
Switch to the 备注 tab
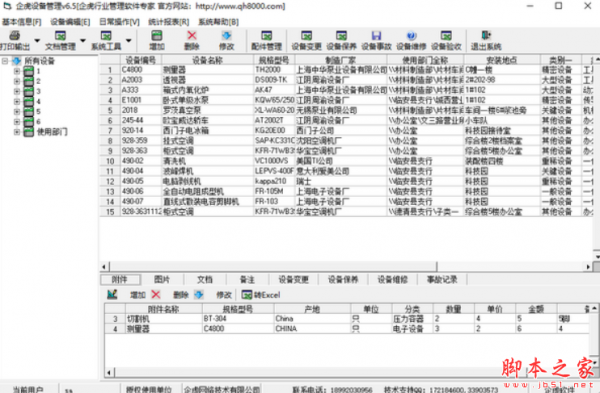(247, 280)
